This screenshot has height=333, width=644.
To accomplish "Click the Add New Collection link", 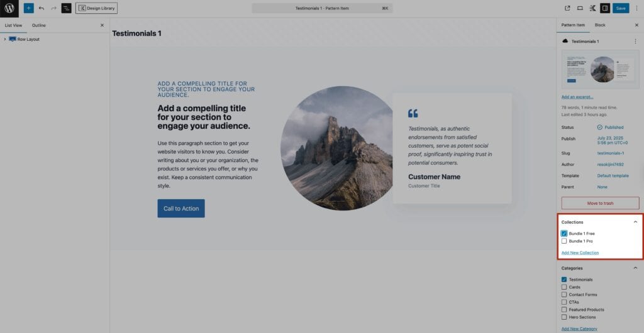I will [580, 253].
